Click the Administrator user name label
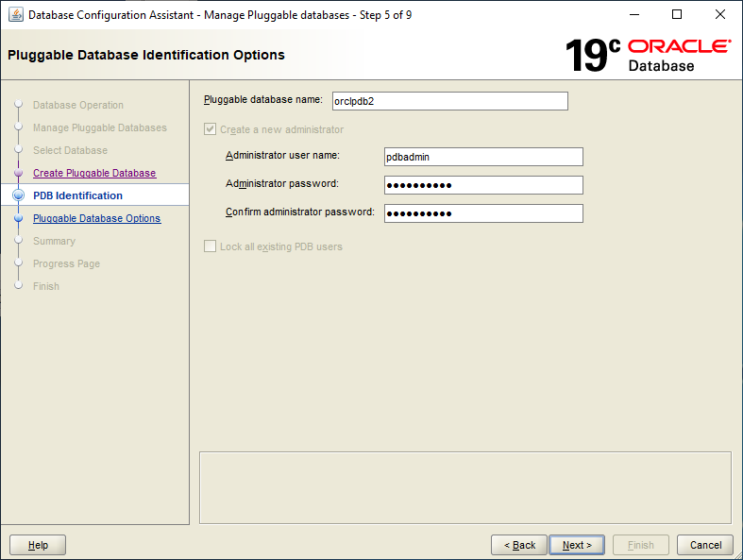743x560 pixels. 282,156
